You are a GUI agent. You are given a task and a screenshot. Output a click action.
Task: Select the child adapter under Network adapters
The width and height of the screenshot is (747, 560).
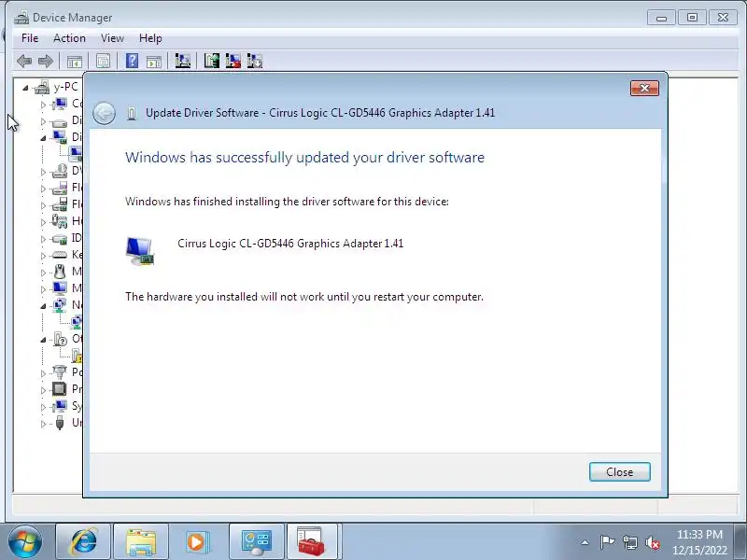point(77,322)
